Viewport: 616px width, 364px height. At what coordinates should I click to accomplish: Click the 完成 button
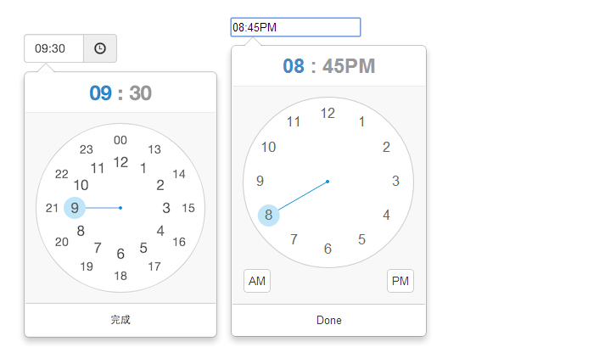120,320
